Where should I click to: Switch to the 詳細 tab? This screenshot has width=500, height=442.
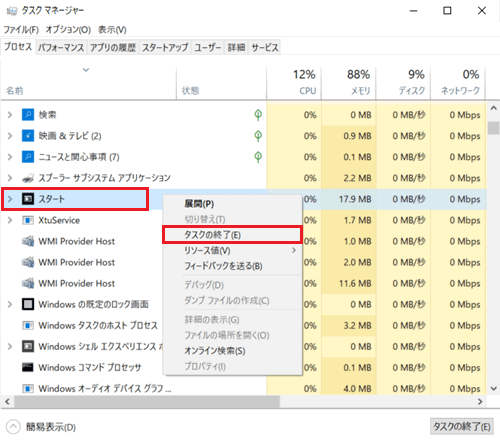(236, 48)
